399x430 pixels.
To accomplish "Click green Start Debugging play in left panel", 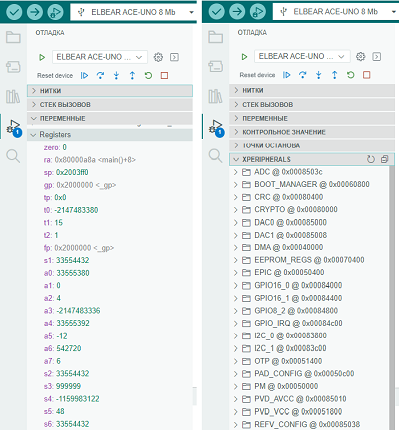I will (x=42, y=57).
